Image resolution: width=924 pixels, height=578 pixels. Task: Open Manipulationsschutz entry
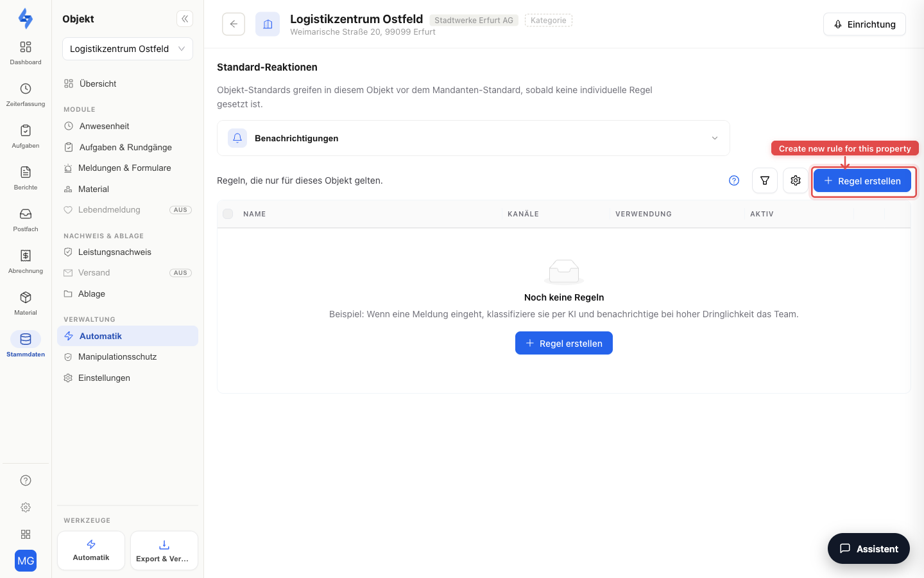[128, 356]
